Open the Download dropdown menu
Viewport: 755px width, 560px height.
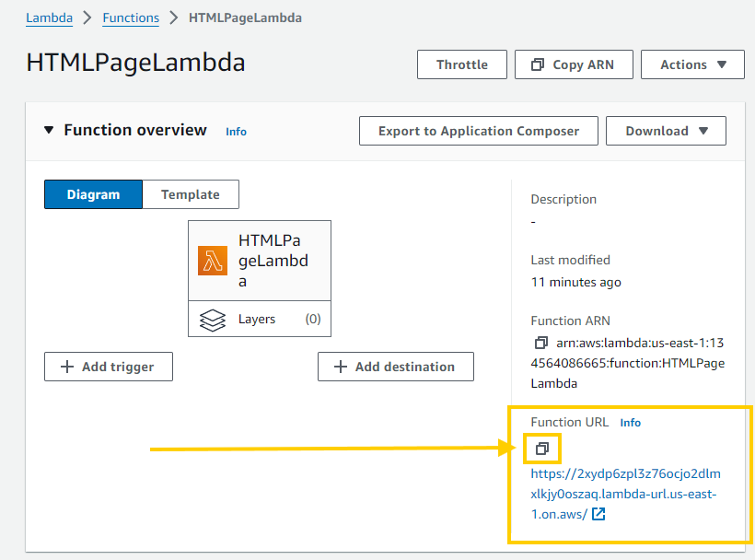coord(666,131)
